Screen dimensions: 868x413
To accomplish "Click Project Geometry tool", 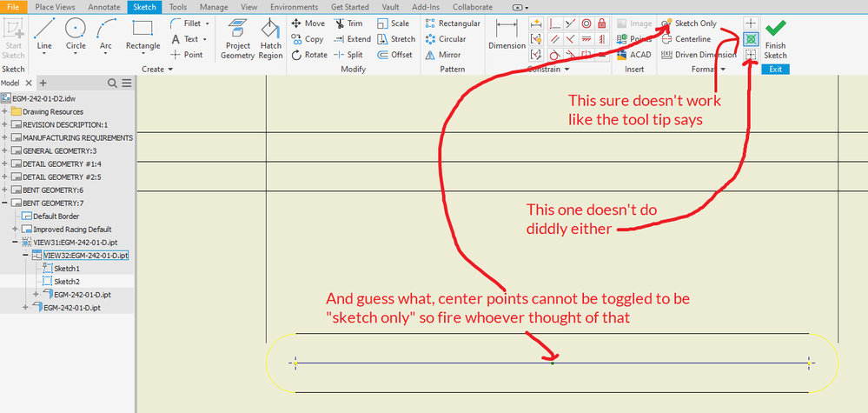I will 237,38.
